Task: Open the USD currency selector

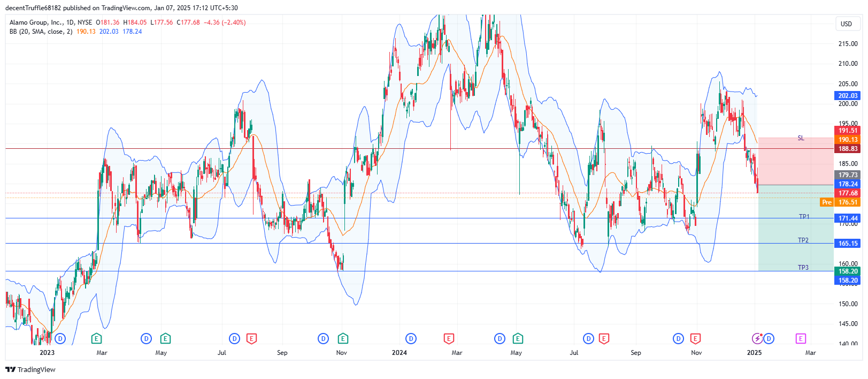Action: tap(846, 24)
